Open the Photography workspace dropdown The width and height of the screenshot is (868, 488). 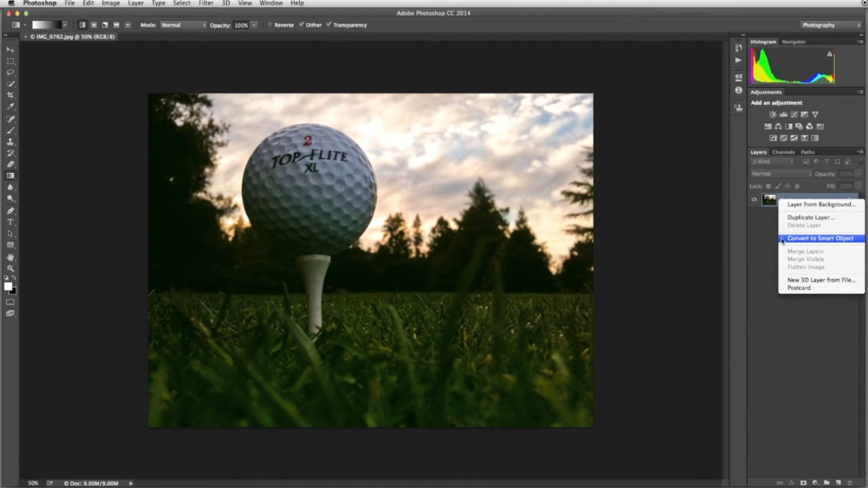[830, 25]
